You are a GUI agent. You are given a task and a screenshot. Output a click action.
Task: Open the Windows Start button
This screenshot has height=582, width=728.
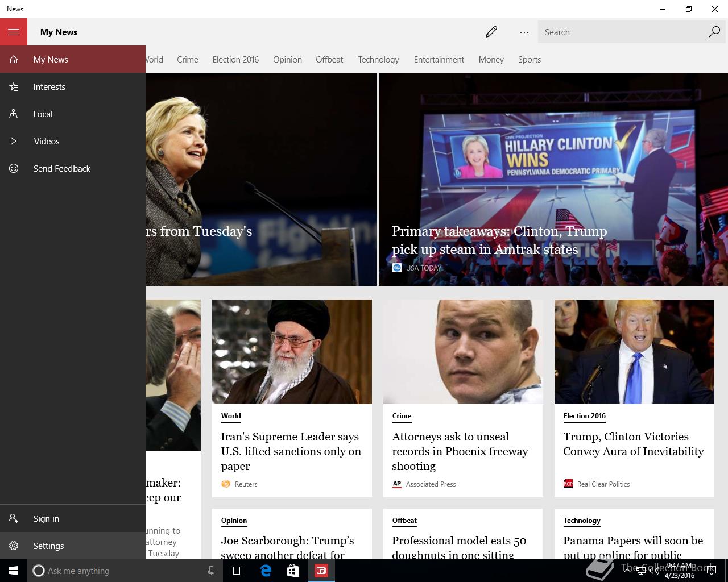(x=14, y=571)
